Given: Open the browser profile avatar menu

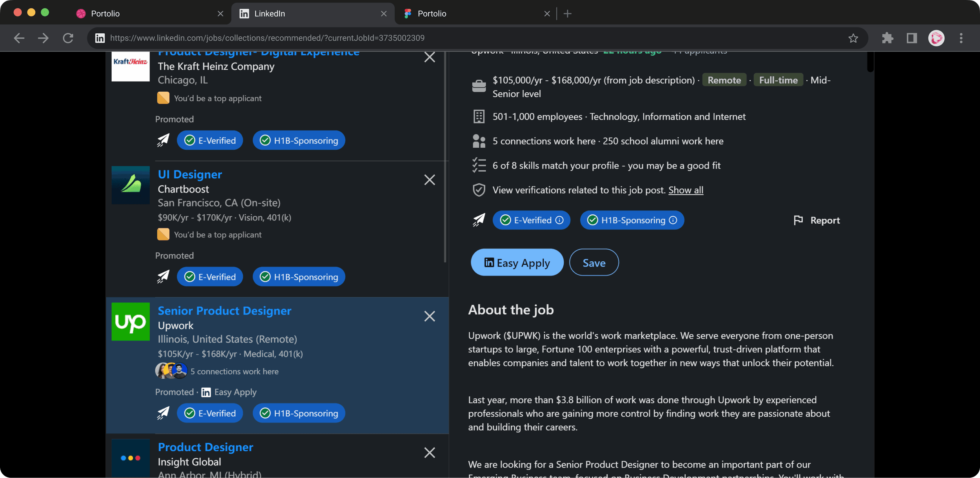Looking at the screenshot, I should click(936, 38).
